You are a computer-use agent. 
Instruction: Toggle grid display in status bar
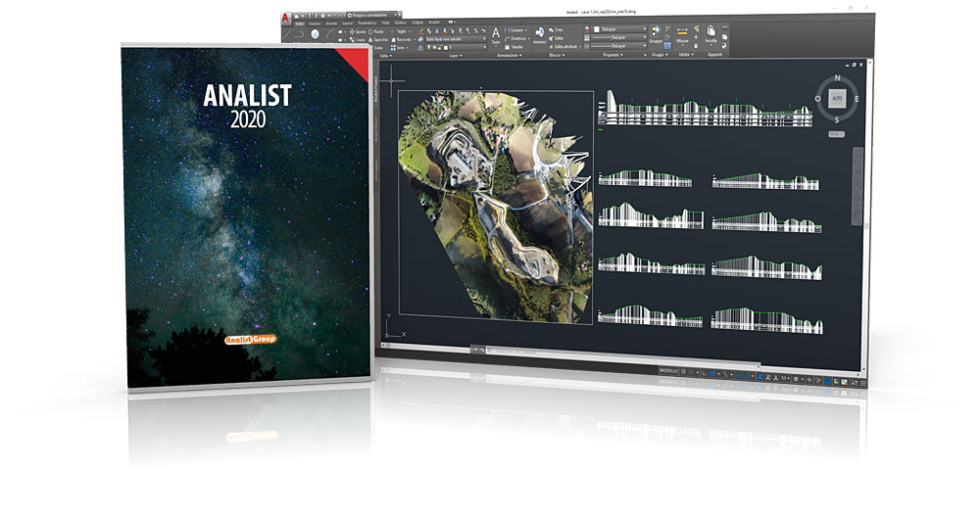(683, 372)
